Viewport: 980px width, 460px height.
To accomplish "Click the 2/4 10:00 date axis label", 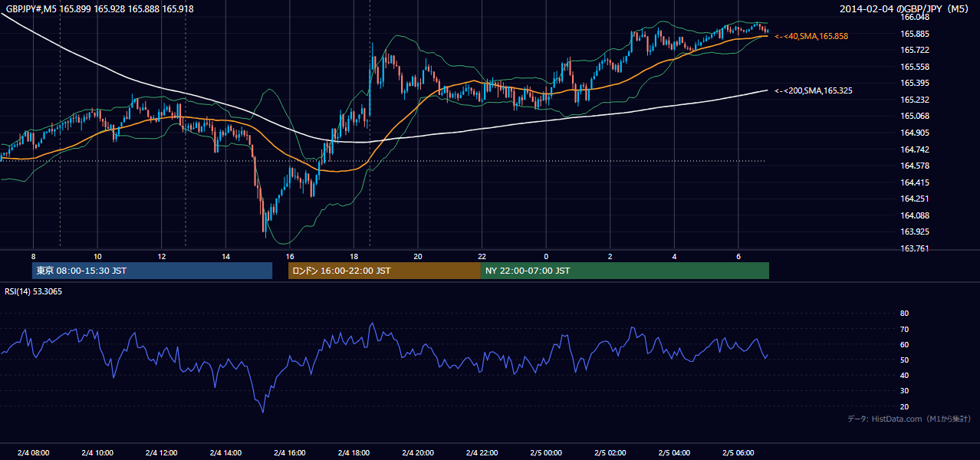I will 97,452.
